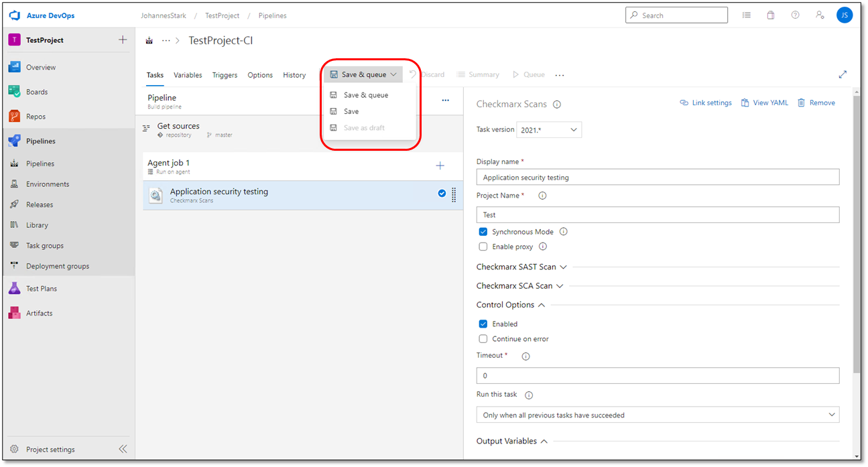This screenshot has width=868, height=467.
Task: Click the Pipelines hub rocket icon
Action: click(x=15, y=141)
